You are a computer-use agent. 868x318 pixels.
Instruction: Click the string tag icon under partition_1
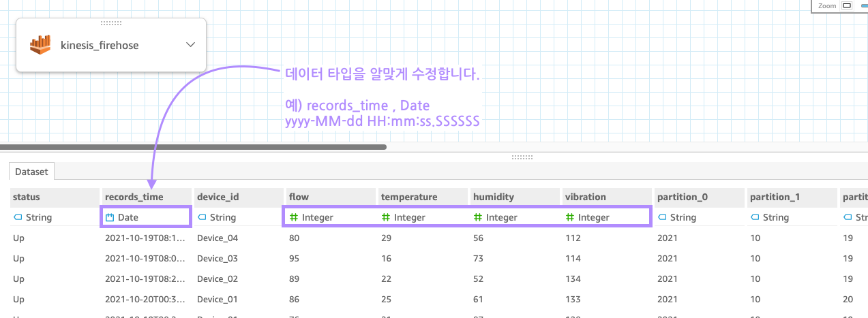tap(755, 217)
